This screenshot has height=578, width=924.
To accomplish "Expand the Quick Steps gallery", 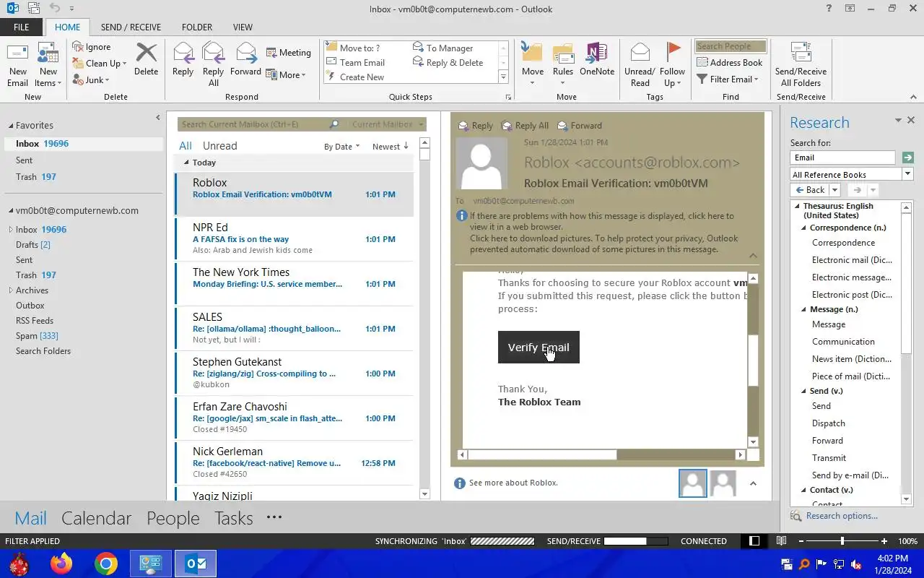I will point(503,77).
